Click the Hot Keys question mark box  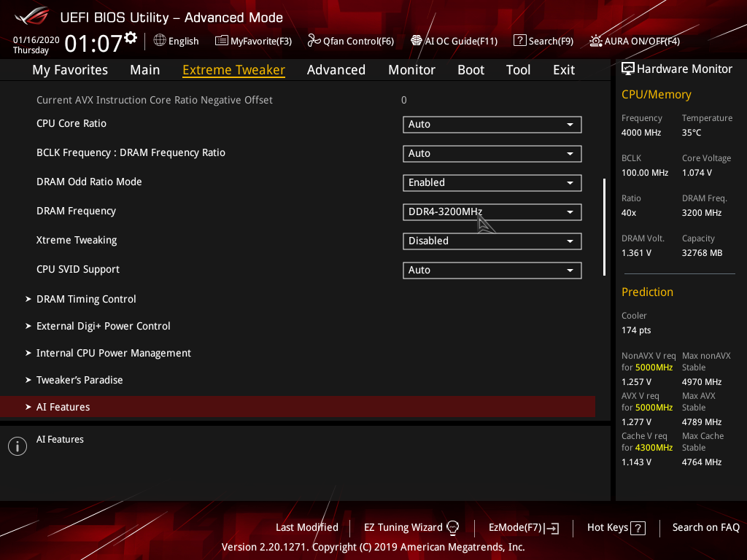pos(638,528)
